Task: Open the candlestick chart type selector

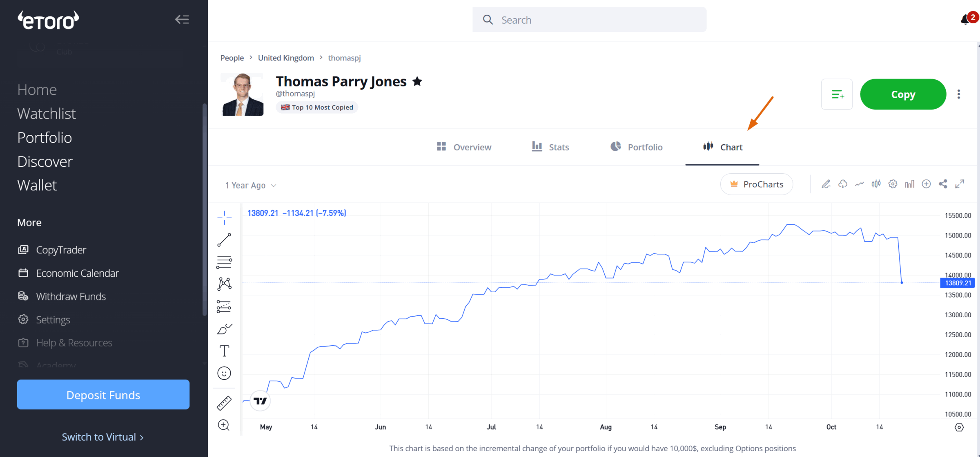Action: click(876, 184)
